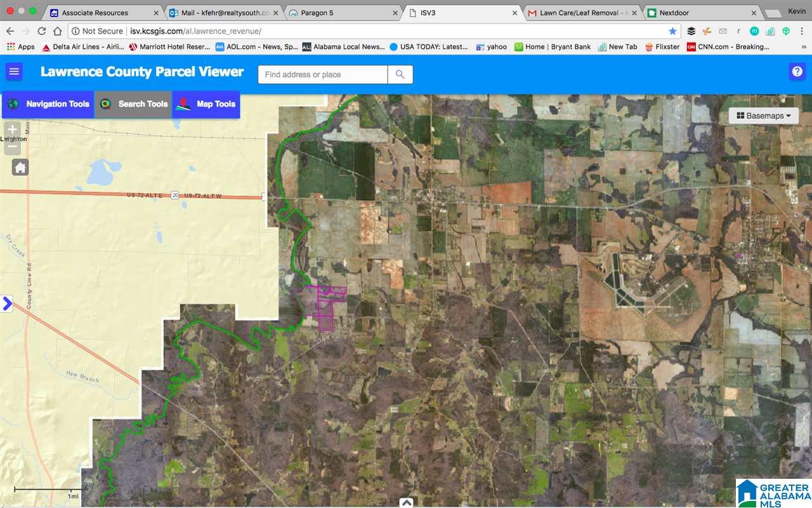Open Search Tools tab
This screenshot has width=812, height=508.
134,104
